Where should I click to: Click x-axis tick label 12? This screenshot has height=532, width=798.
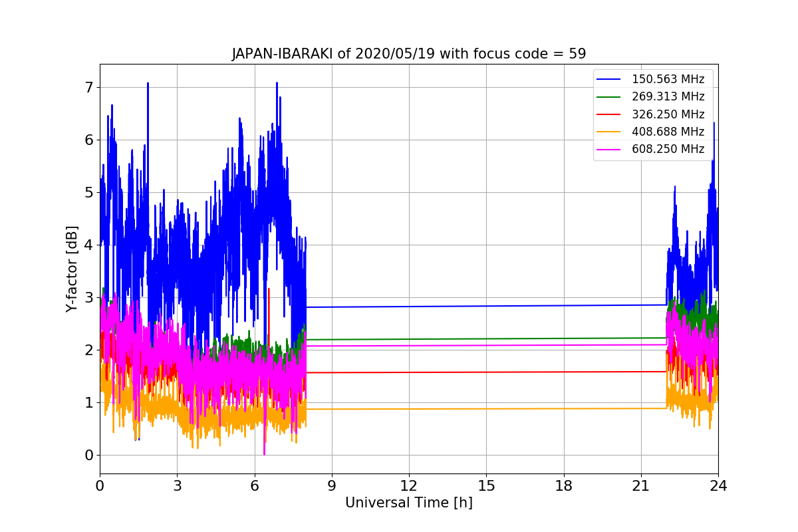(409, 486)
